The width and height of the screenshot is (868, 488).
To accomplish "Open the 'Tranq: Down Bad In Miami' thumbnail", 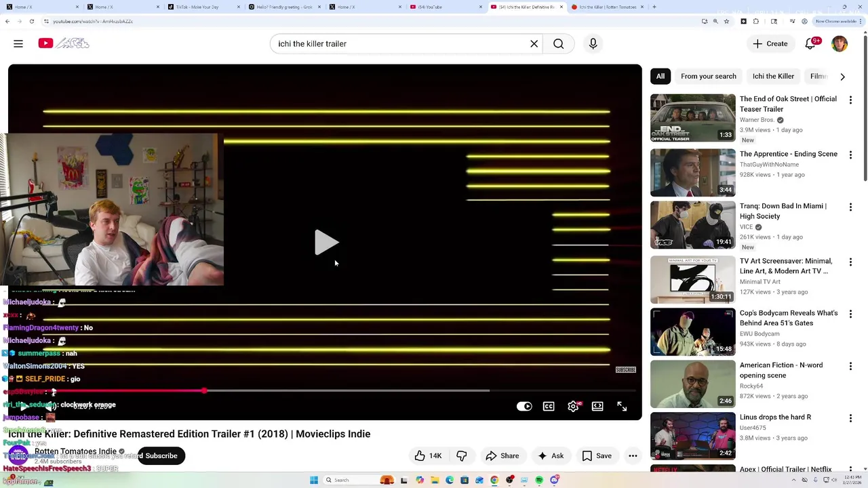I will click(x=692, y=225).
